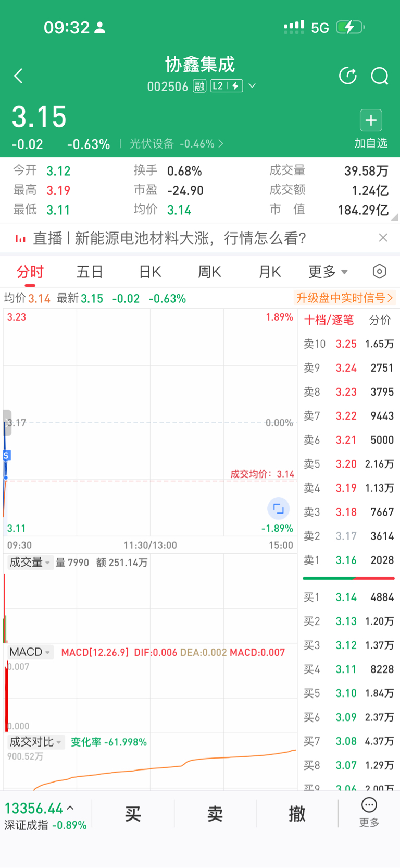Image resolution: width=400 pixels, height=868 pixels.
Task: Open MACD indicator dropdown
Action: [30, 652]
